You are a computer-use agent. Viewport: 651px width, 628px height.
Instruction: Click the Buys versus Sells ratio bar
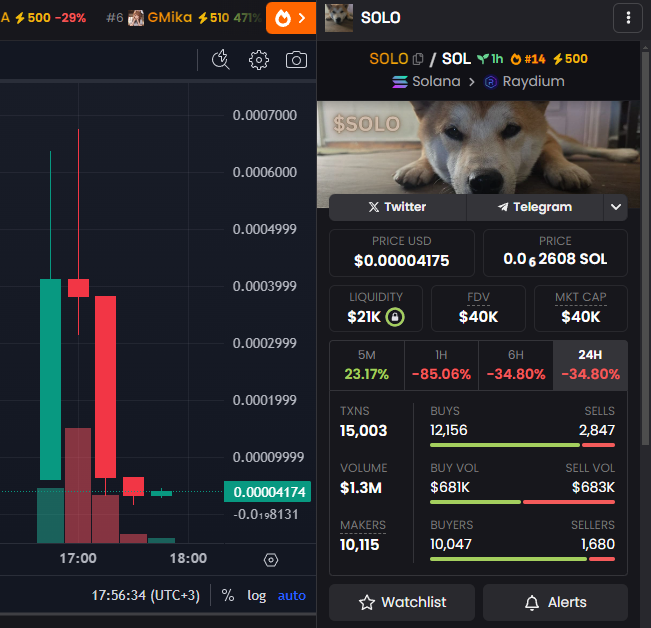(522, 445)
